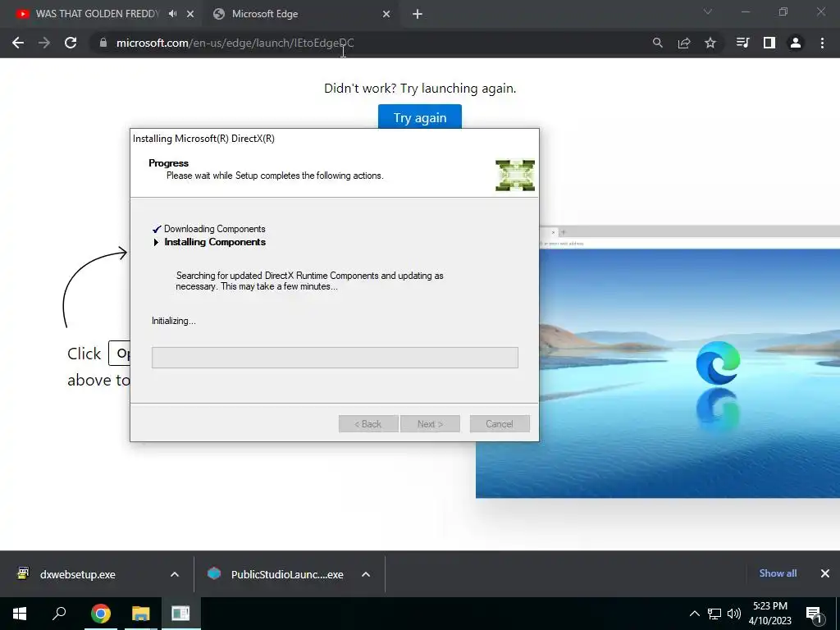
Task: Close the downloads bar
Action: pyautogui.click(x=825, y=573)
